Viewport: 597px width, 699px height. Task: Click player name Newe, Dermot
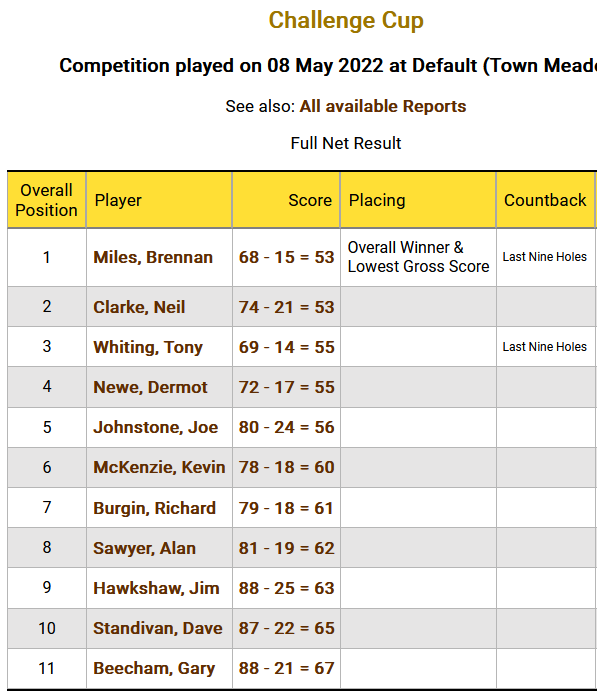150,387
